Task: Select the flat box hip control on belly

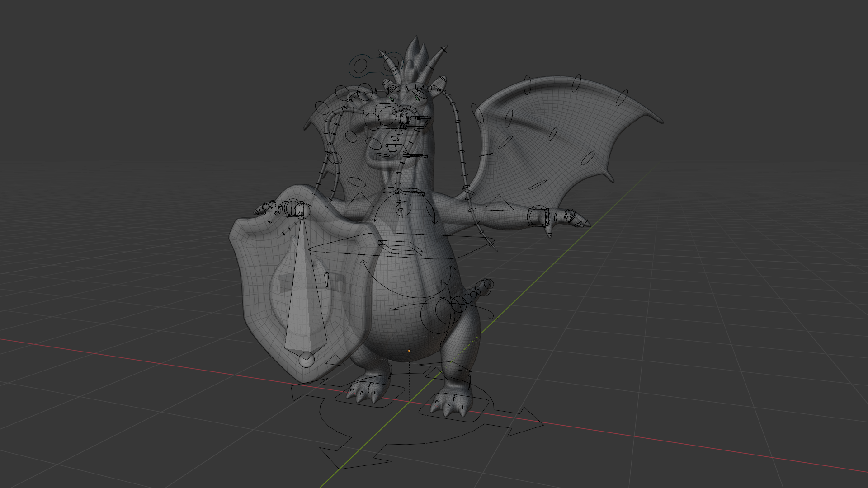Action: tap(400, 248)
